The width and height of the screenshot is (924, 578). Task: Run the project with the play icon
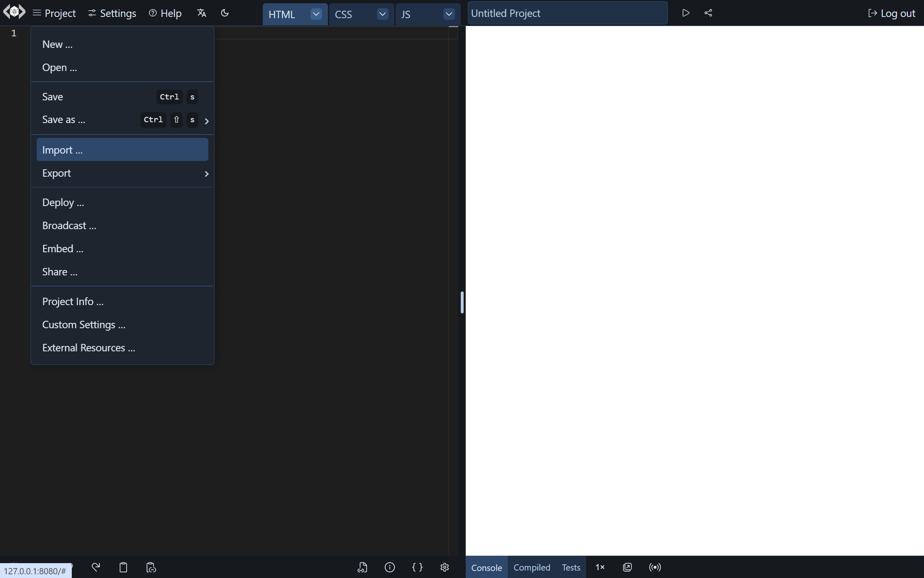pos(686,13)
